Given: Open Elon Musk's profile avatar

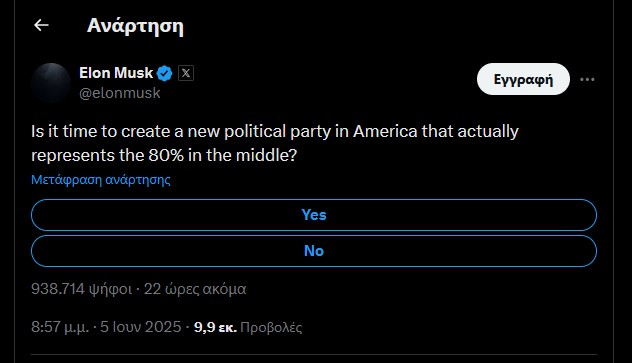Looking at the screenshot, I should point(51,83).
